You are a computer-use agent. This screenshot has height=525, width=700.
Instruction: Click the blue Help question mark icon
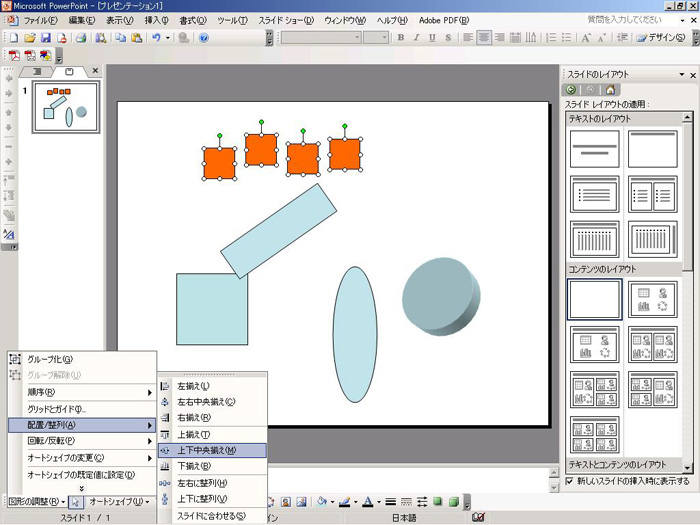[x=204, y=38]
